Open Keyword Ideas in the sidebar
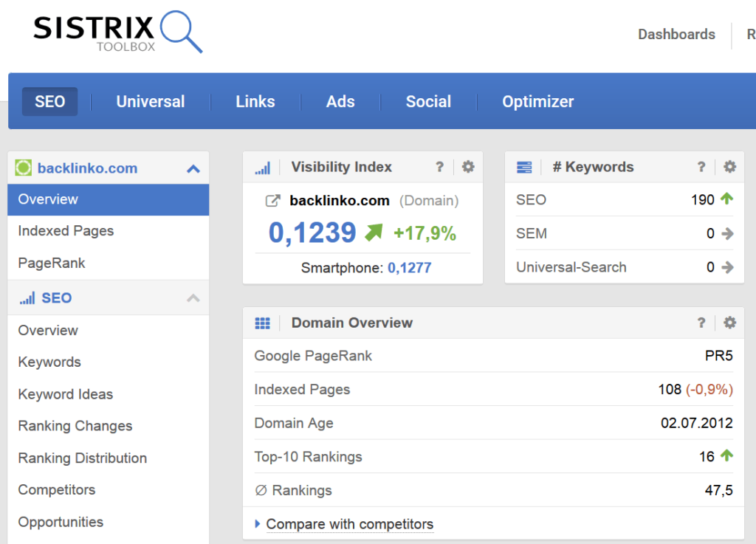The width and height of the screenshot is (756, 544). point(65,394)
